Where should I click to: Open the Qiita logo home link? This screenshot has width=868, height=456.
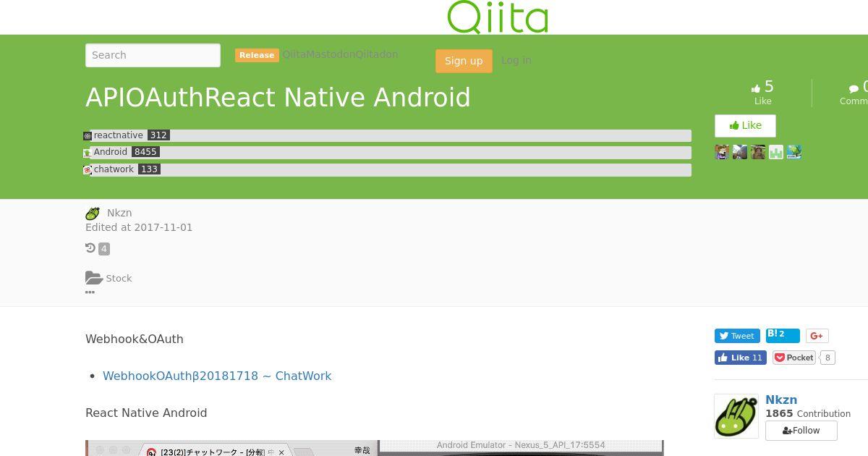pos(498,17)
